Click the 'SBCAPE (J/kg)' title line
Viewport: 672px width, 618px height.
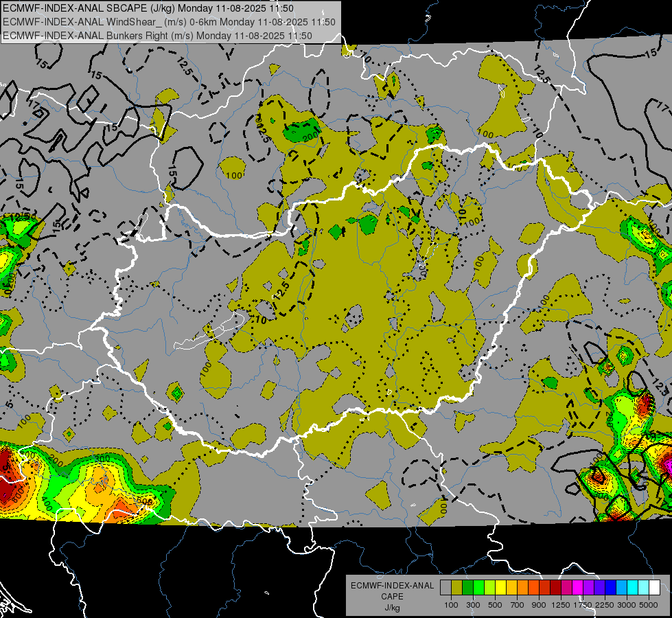[148, 8]
